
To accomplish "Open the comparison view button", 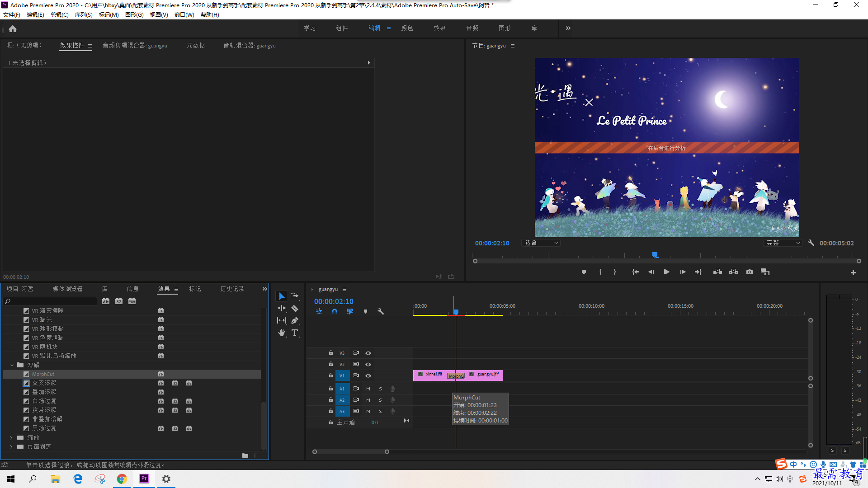I will (765, 272).
